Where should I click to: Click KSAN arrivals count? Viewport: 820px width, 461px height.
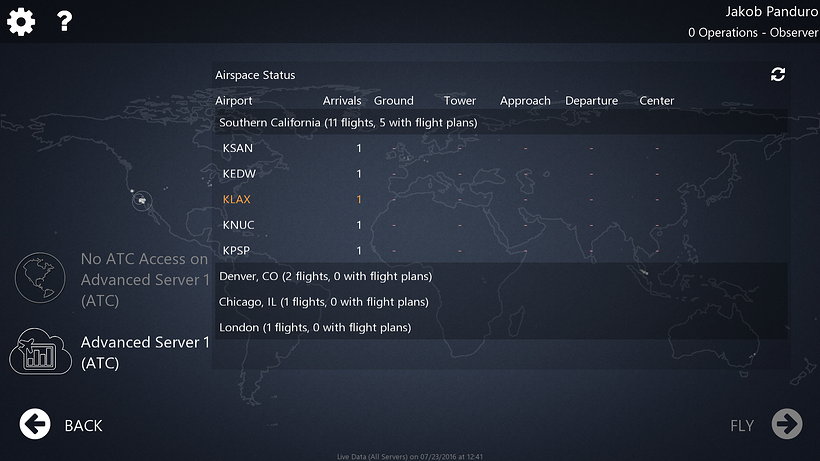tap(359, 148)
